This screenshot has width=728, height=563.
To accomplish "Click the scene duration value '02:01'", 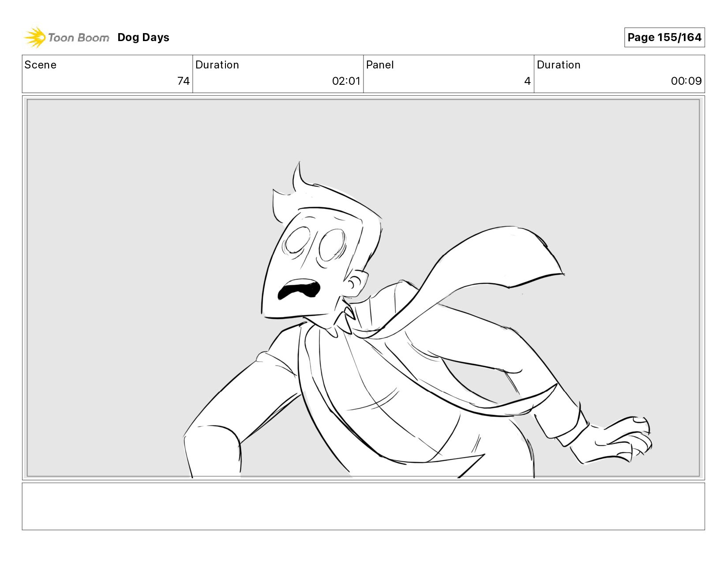I will click(x=346, y=81).
